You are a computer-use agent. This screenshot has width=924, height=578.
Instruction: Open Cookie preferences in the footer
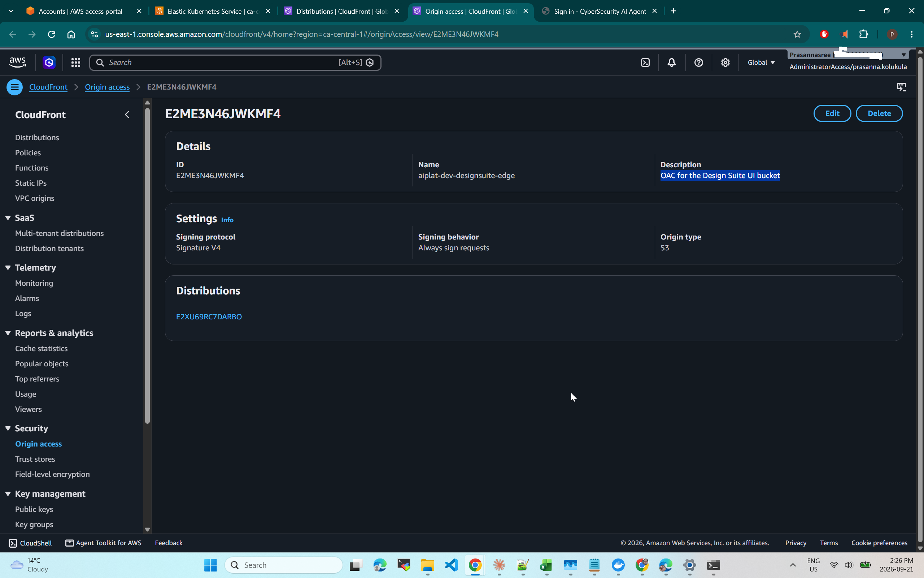(x=879, y=543)
